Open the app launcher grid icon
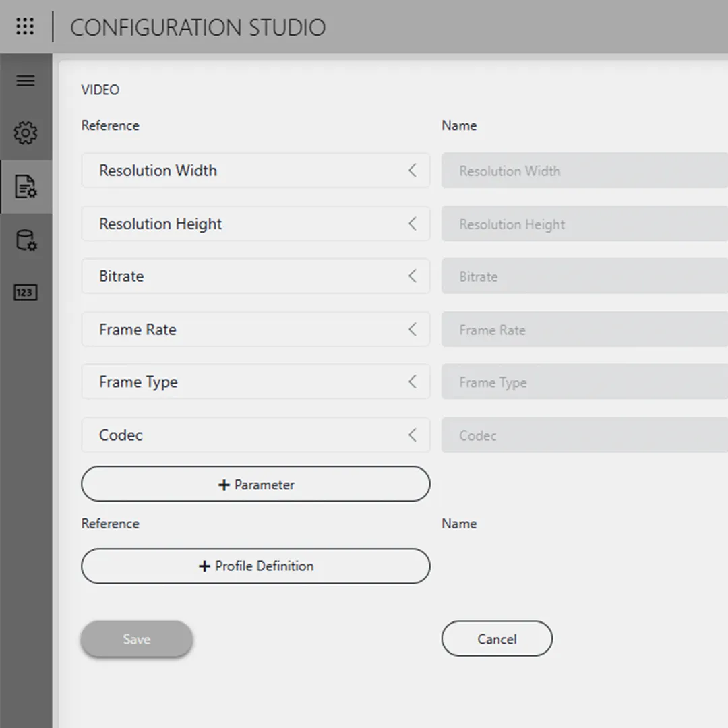Screen dimensions: 728x728 (x=25, y=26)
